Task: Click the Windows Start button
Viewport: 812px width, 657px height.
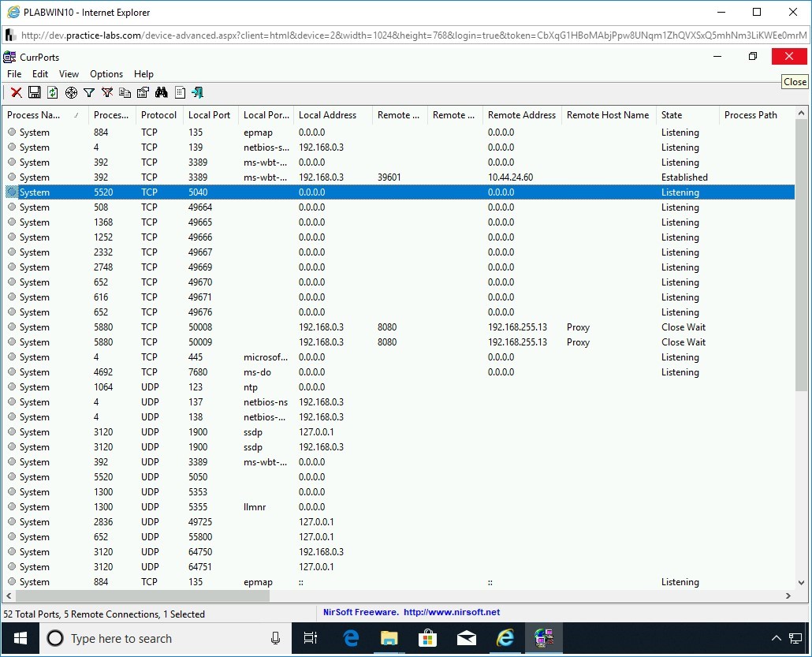Action: [x=20, y=638]
